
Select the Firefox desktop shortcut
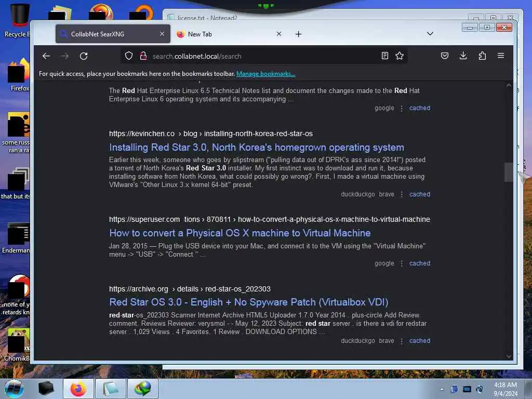[x=18, y=75]
